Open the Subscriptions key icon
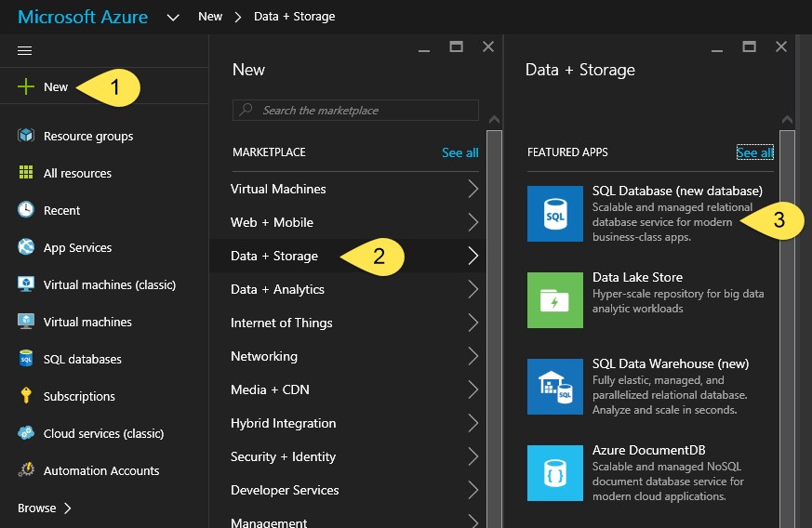 click(26, 396)
